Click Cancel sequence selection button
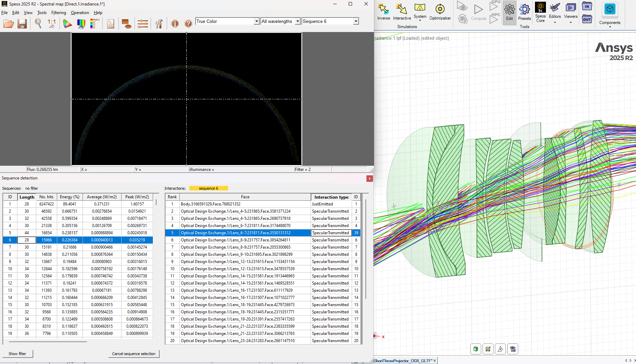Screen dimensions: 636x364 (134, 354)
